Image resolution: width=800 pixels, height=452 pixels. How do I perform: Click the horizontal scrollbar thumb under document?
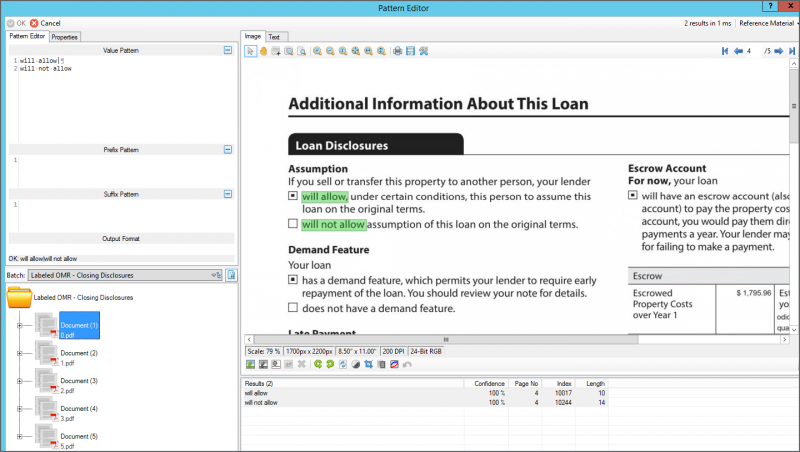pyautogui.click(x=445, y=339)
